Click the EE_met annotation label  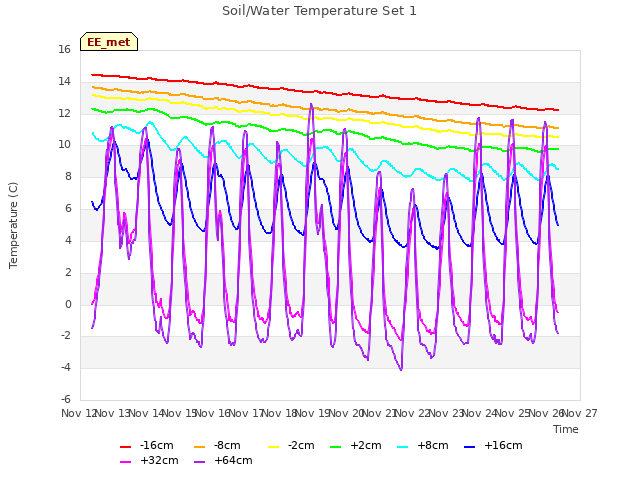pyautogui.click(x=109, y=42)
